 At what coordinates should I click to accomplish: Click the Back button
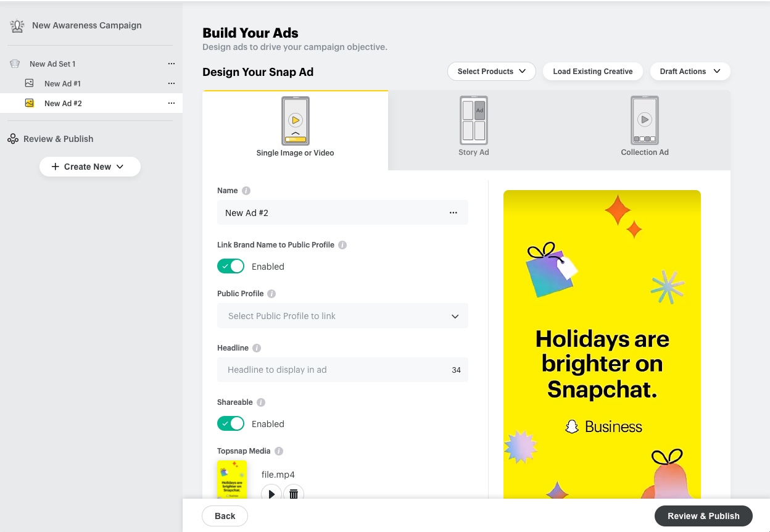click(225, 516)
